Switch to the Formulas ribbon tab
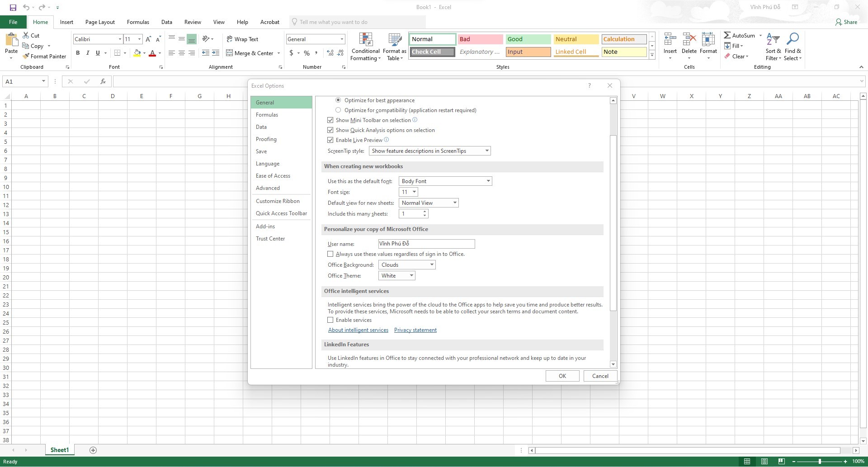Screen dimensions: 868x467 (138, 22)
